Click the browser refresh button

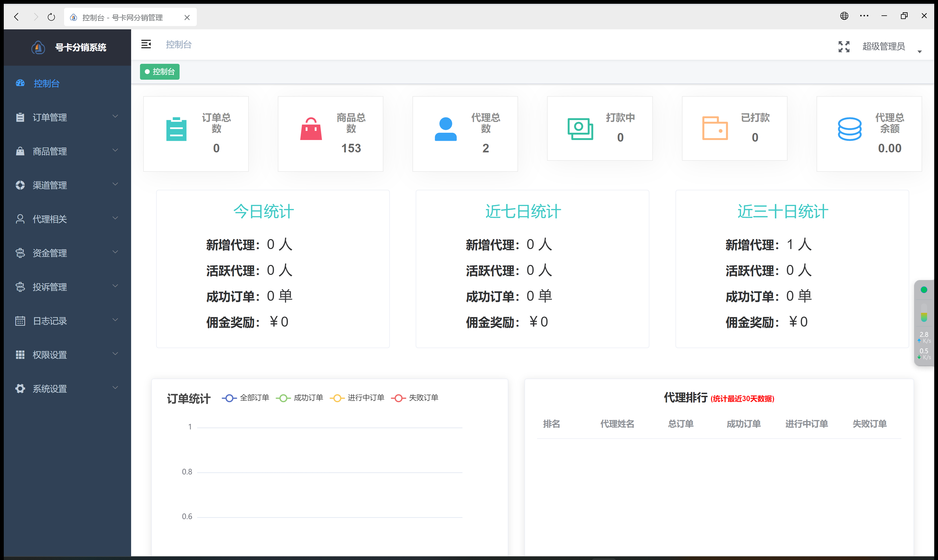click(51, 17)
